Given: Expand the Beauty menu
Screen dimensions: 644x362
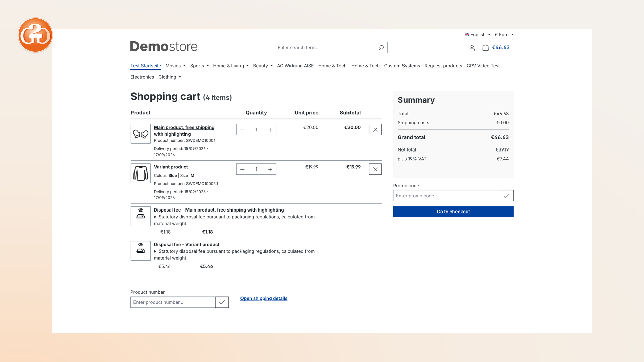Looking at the screenshot, I should click(263, 66).
